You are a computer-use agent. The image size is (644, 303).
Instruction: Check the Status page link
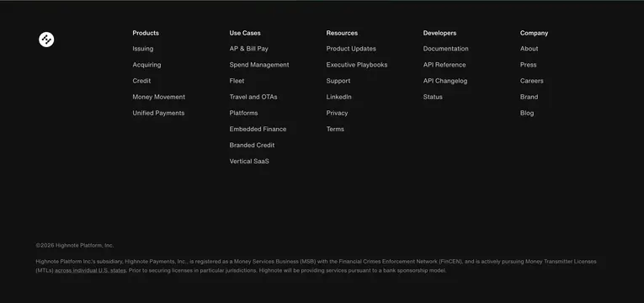433,97
